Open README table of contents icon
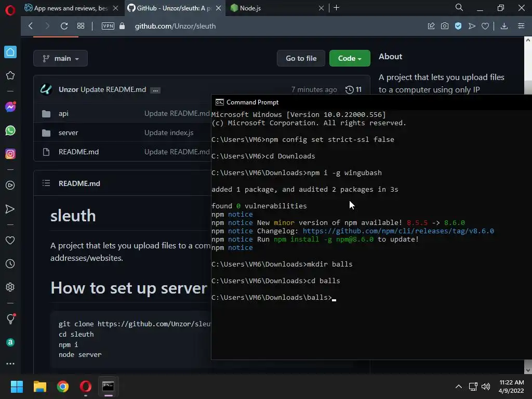The width and height of the screenshot is (532, 399). click(x=46, y=183)
